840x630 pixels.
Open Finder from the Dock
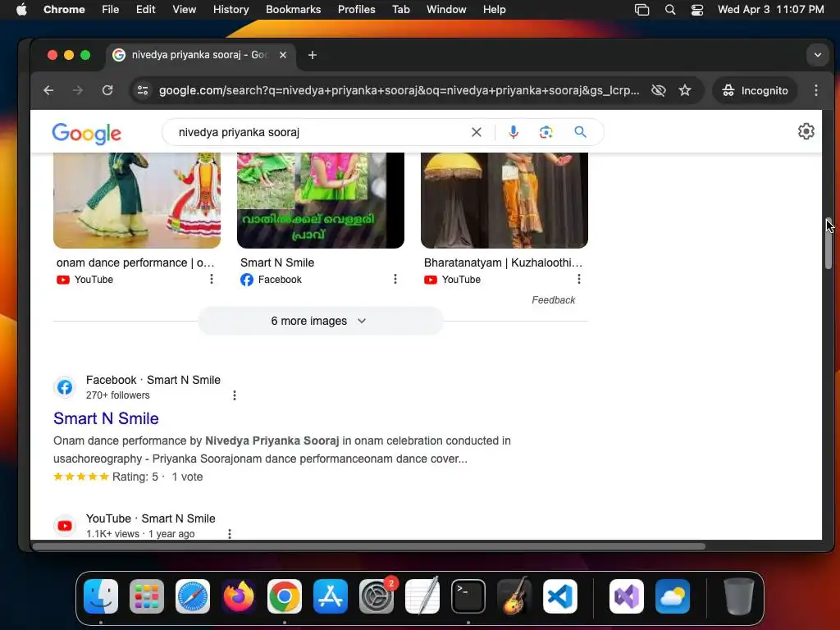(x=101, y=596)
